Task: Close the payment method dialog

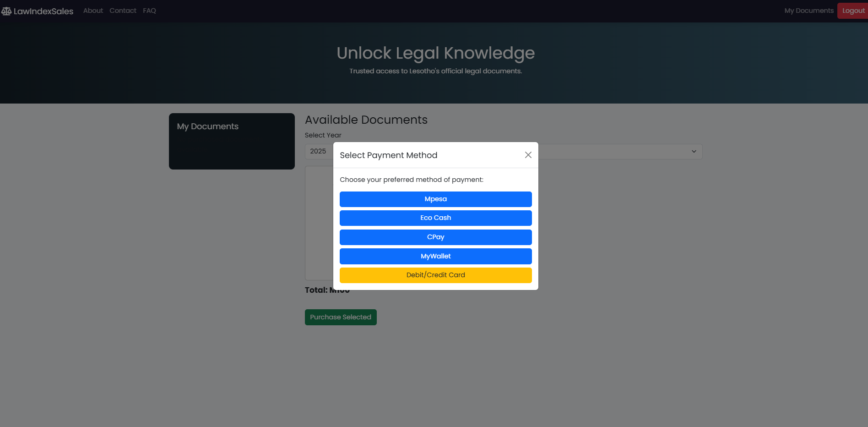Action: coord(528,155)
